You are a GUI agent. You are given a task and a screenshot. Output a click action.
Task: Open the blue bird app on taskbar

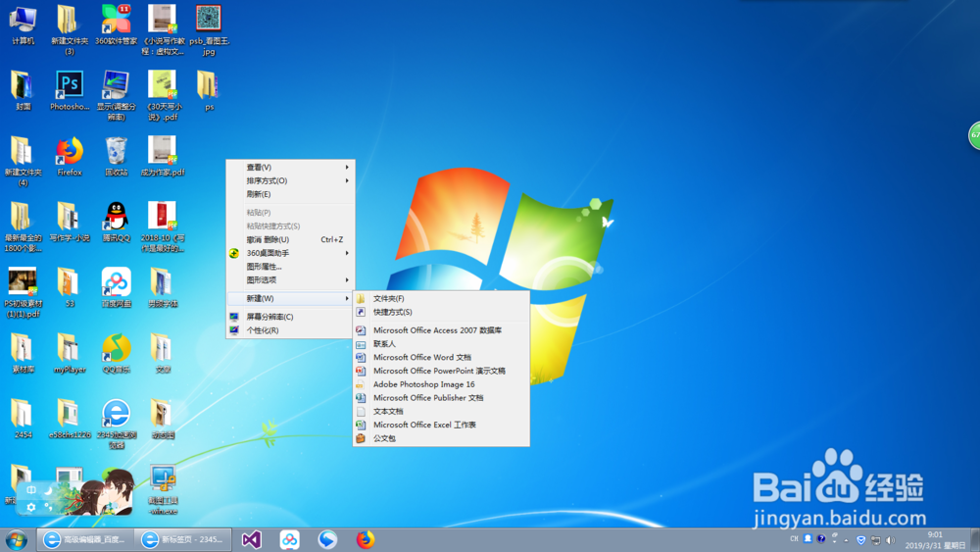[327, 539]
